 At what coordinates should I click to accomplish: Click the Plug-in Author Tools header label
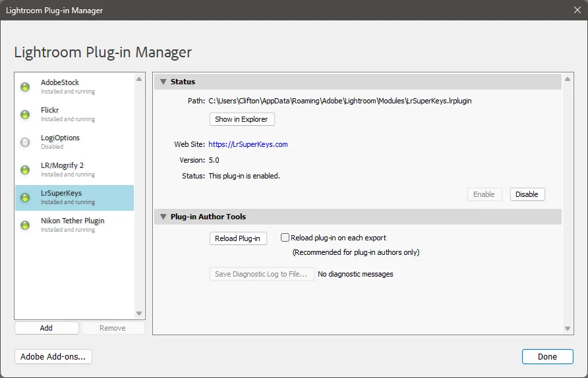tap(208, 217)
